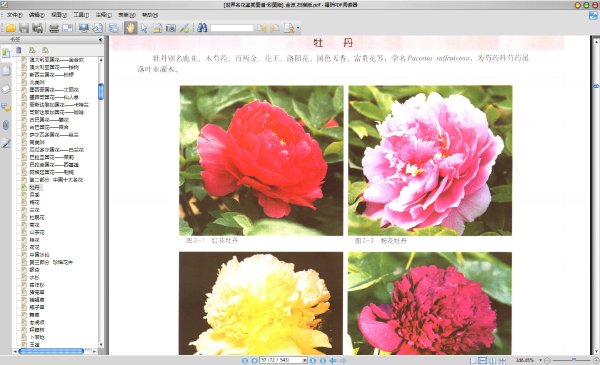Go to the last page
The image size is (600, 365).
click(323, 360)
